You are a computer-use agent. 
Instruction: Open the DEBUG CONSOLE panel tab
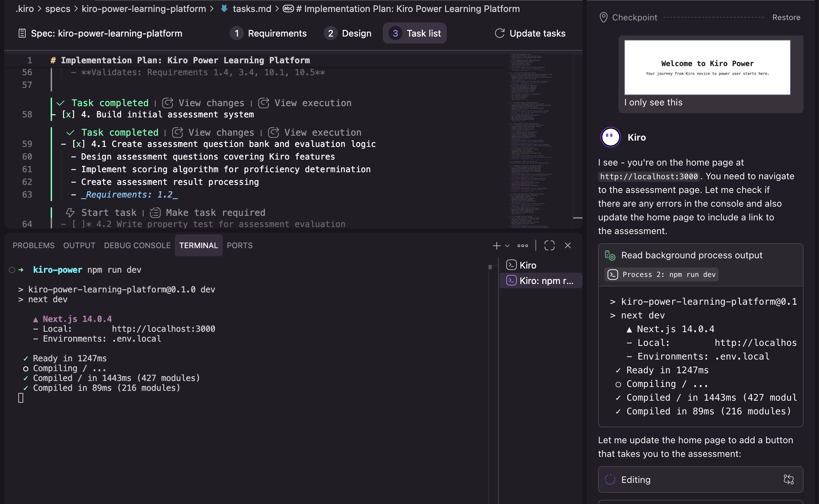[137, 245]
